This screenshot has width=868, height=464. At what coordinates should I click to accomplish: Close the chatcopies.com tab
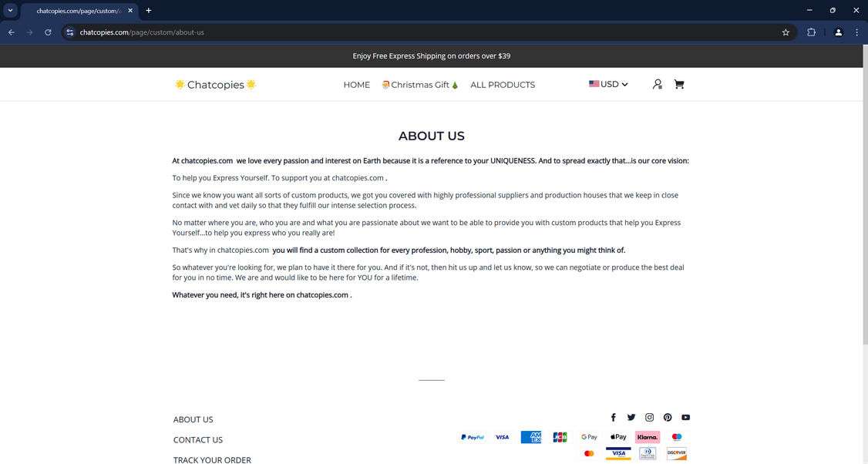pyautogui.click(x=130, y=11)
